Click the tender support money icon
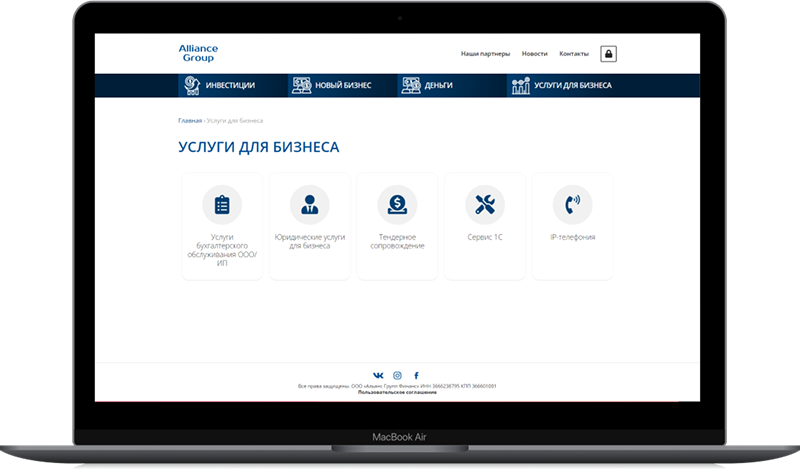 pyautogui.click(x=397, y=204)
